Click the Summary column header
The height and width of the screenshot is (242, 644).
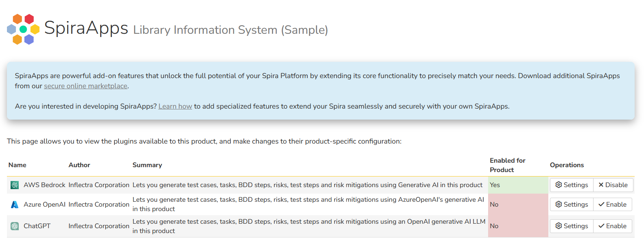(147, 165)
